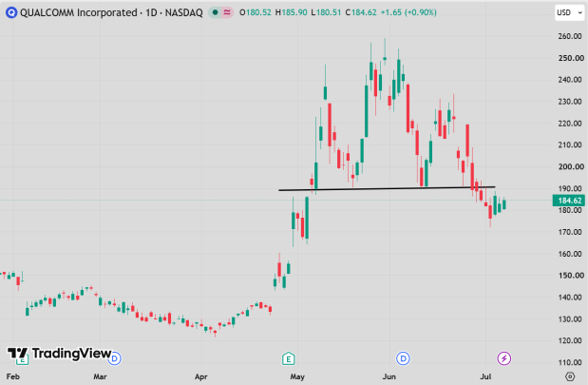
Task: Click the 250.00 price axis label
Action: [571, 58]
